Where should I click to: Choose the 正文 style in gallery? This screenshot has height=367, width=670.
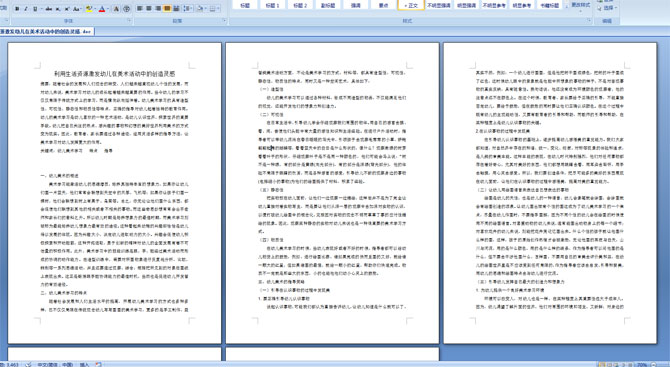[x=411, y=5]
